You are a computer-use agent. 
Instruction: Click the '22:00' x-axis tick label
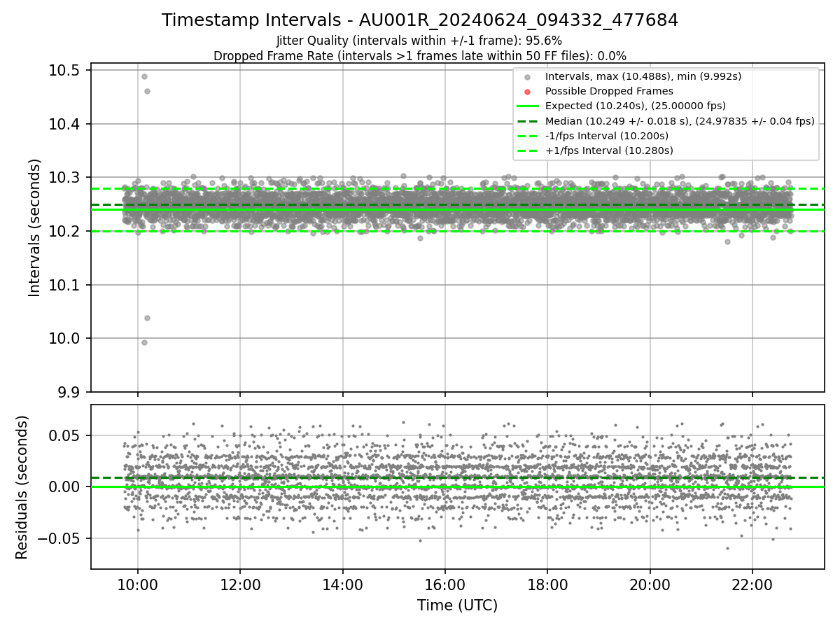coord(752,584)
